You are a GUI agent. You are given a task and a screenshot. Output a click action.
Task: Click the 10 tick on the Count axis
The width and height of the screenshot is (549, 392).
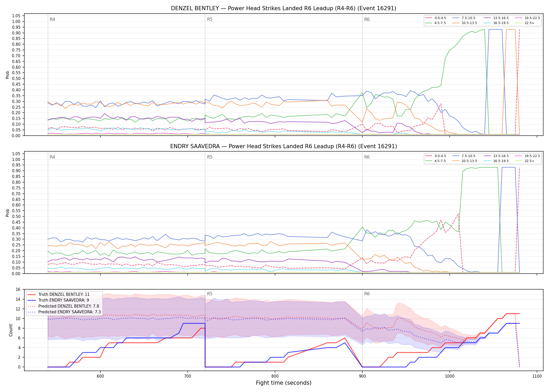pos(18,319)
